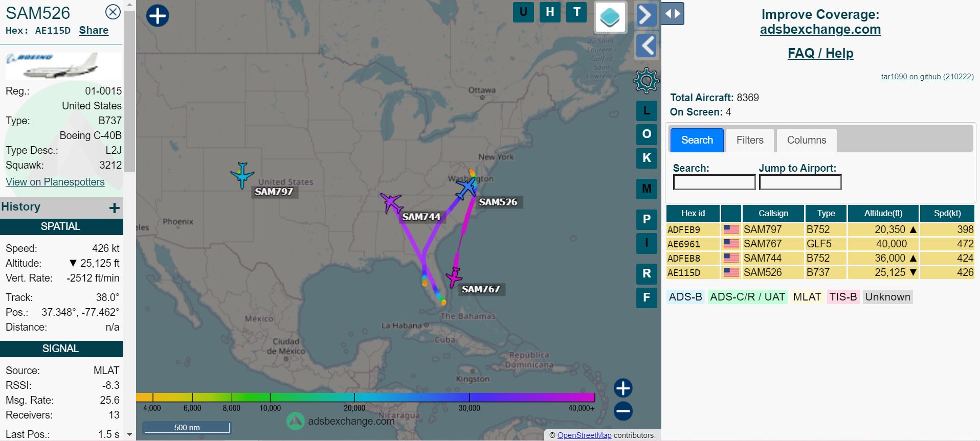Viewport: 980px width, 441px height.
Task: Toggle the H map button
Action: coord(550,12)
